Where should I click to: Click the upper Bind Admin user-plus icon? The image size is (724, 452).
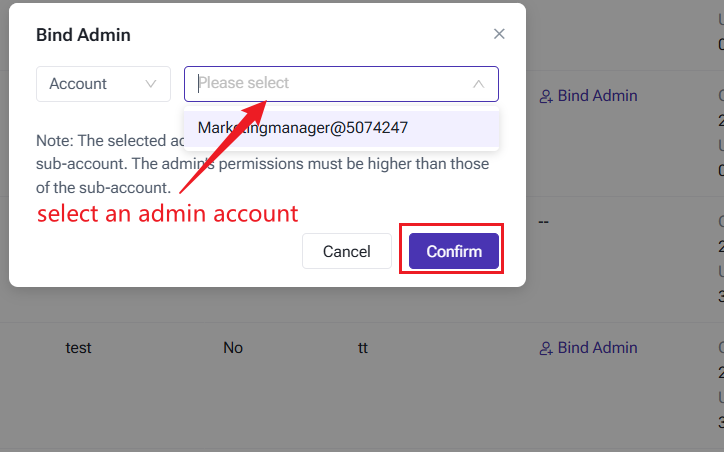point(546,96)
